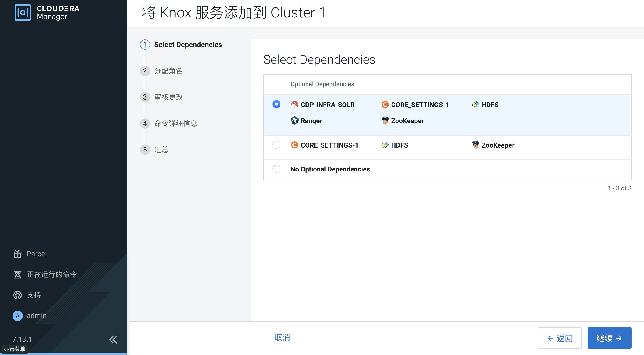
Task: Click the 取消 cancel link
Action: coord(282,338)
